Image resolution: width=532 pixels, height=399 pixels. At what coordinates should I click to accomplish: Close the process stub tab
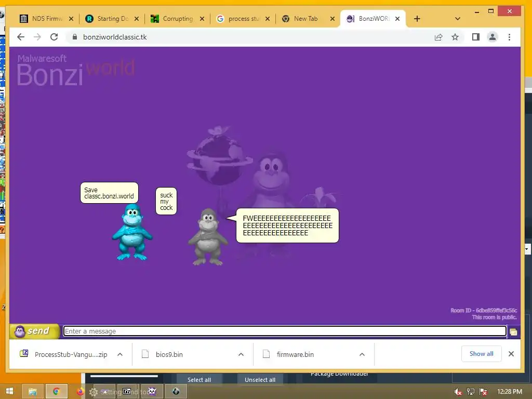(268, 19)
